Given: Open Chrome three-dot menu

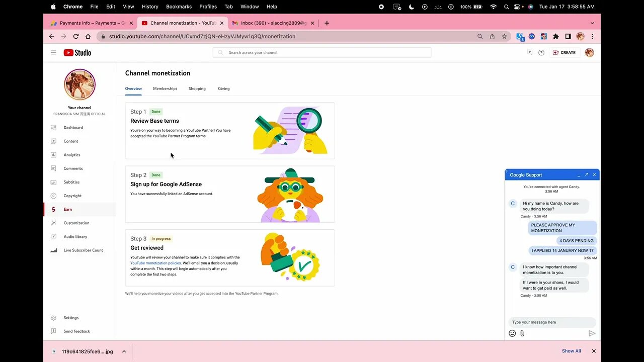Looking at the screenshot, I should (x=592, y=36).
